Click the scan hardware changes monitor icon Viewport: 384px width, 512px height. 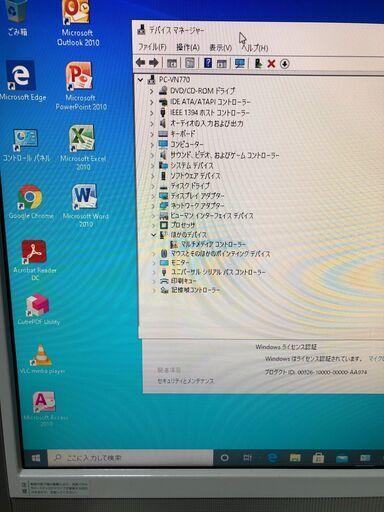point(240,63)
